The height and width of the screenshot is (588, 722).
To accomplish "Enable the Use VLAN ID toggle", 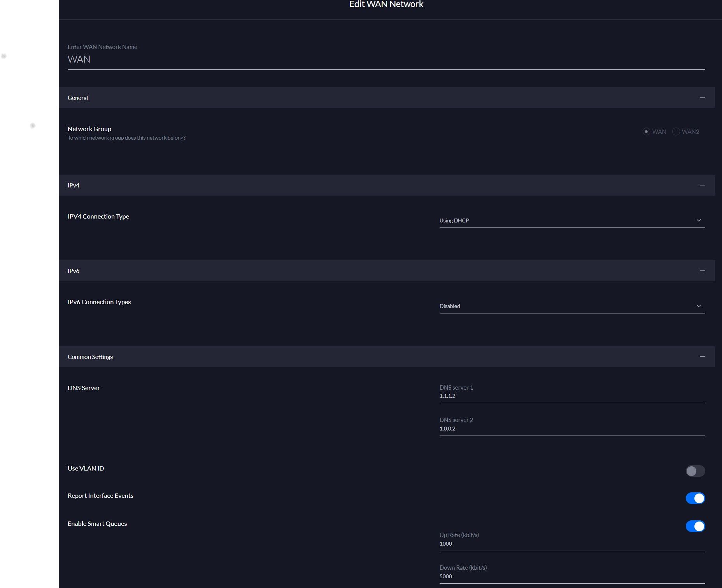I will 695,471.
